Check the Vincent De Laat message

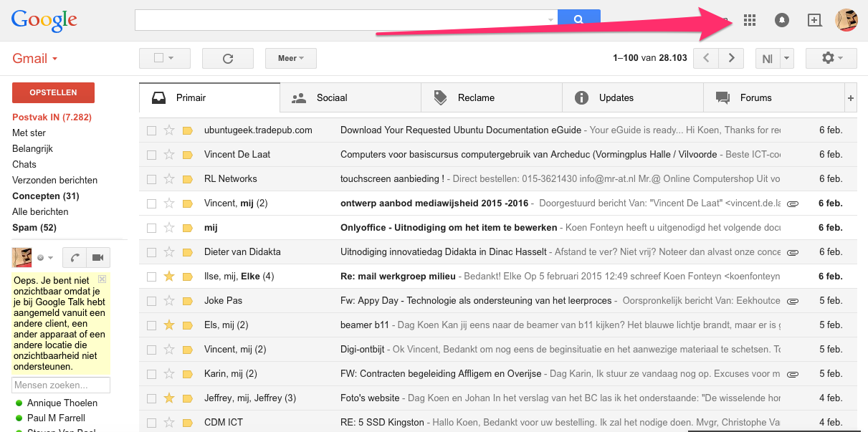tap(151, 155)
